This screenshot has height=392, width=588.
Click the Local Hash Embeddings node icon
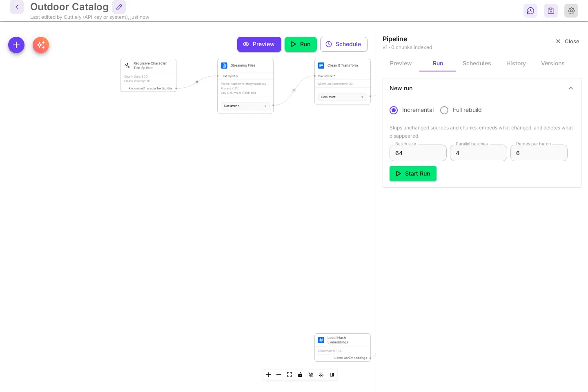pyautogui.click(x=321, y=340)
